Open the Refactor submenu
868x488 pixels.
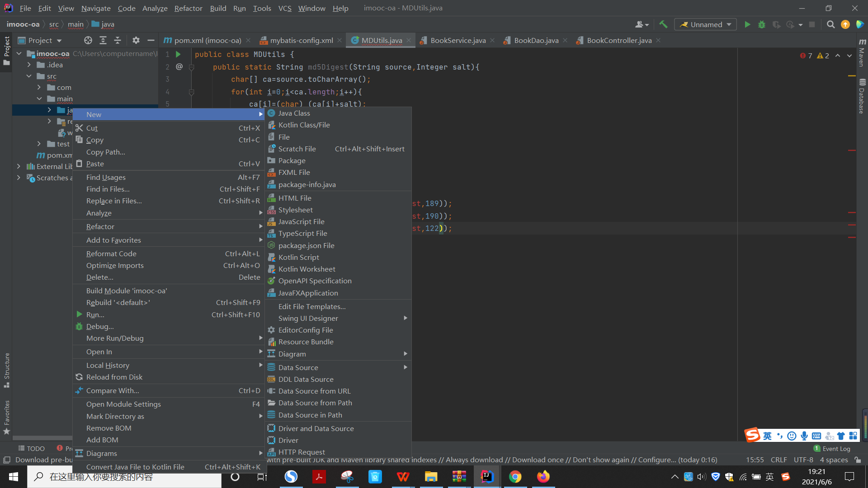coord(168,226)
